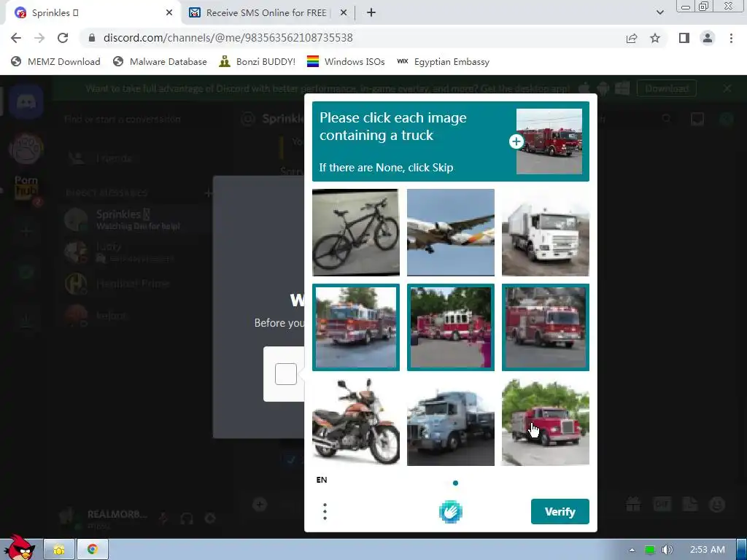
Task: Select the white truck image tile
Action: click(546, 233)
